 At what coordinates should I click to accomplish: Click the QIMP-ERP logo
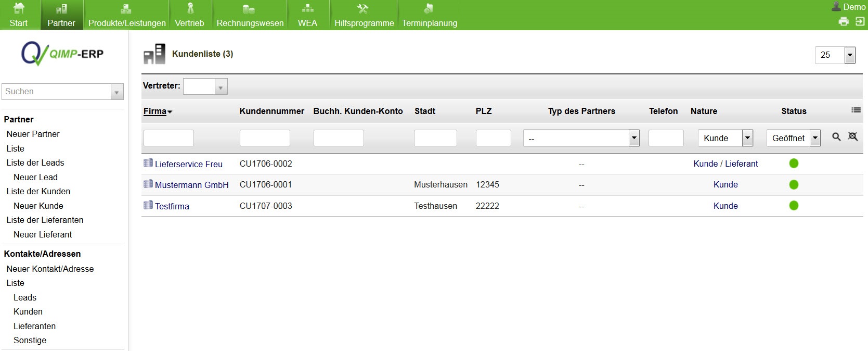(62, 54)
